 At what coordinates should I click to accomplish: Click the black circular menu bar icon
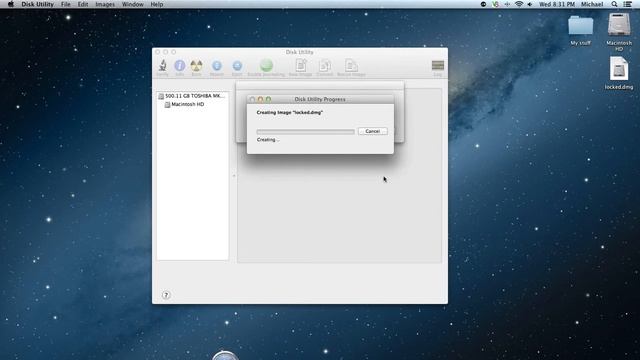click(x=483, y=4)
